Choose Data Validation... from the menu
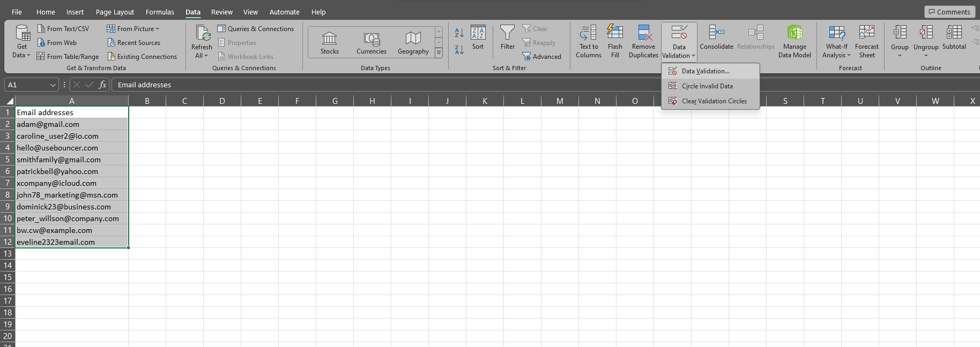Image resolution: width=980 pixels, height=347 pixels. [705, 71]
